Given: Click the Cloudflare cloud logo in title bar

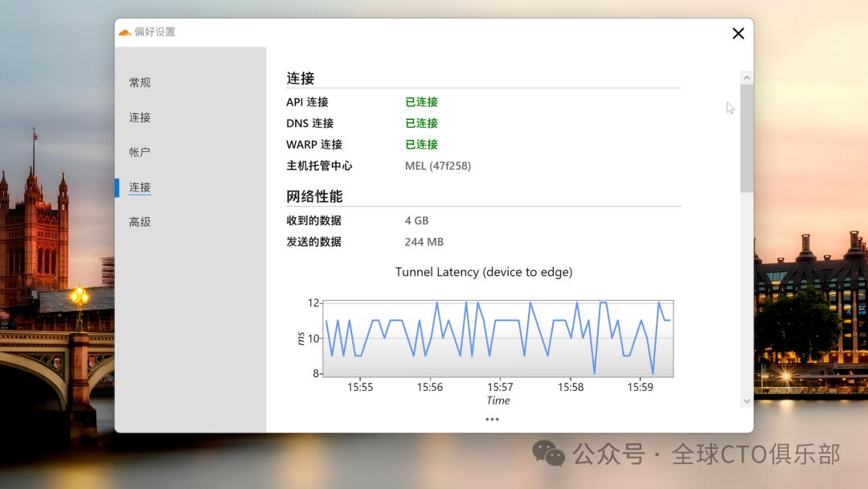Looking at the screenshot, I should click(x=125, y=32).
